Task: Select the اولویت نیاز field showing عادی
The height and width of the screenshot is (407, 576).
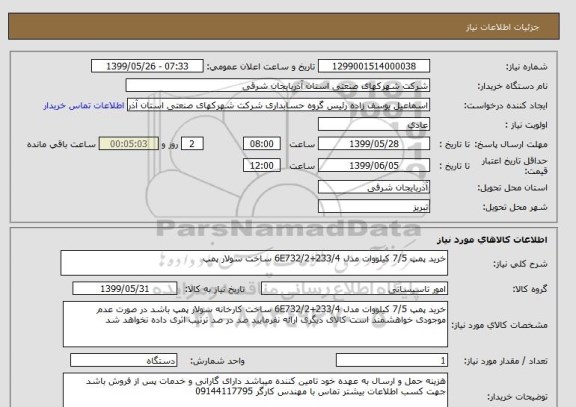Action: [x=374, y=124]
